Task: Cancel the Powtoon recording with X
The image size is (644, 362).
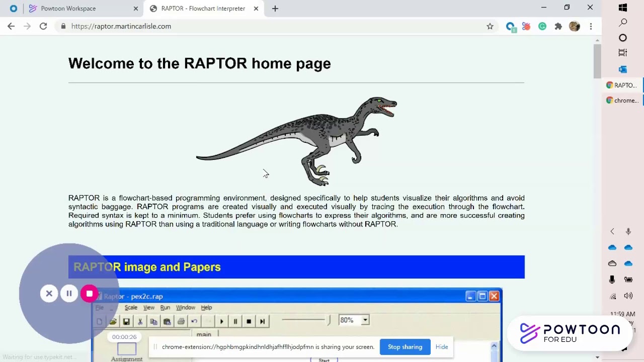Action: point(49,294)
